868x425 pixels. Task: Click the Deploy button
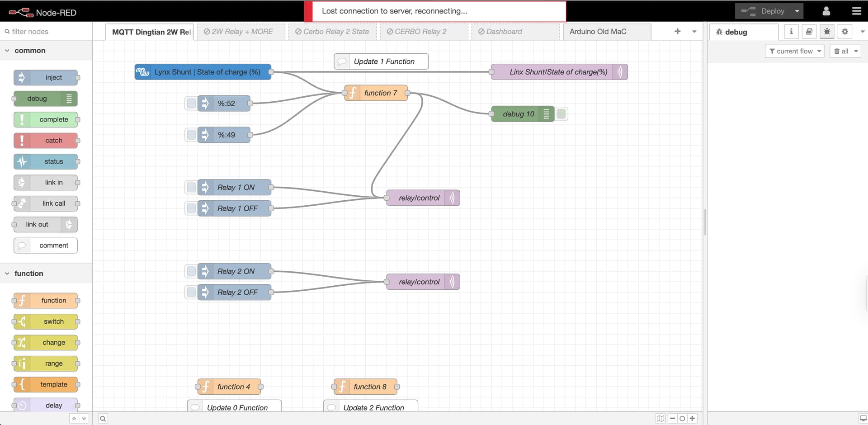pos(763,11)
